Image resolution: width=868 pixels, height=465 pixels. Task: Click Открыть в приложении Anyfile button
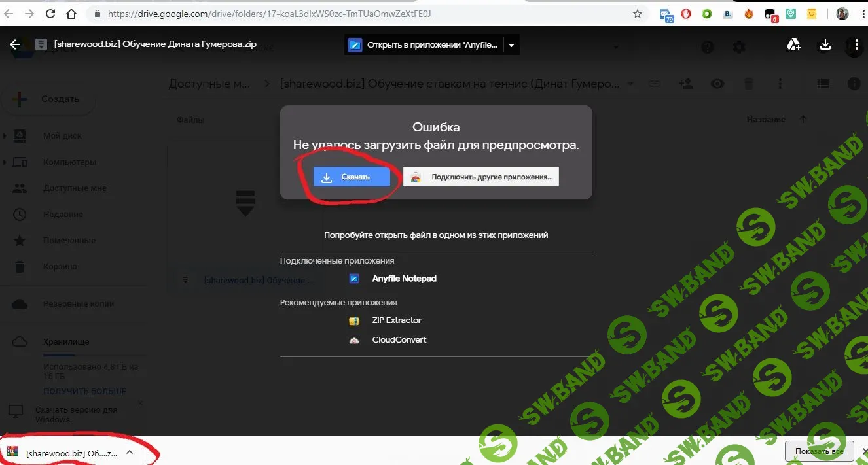(x=425, y=45)
